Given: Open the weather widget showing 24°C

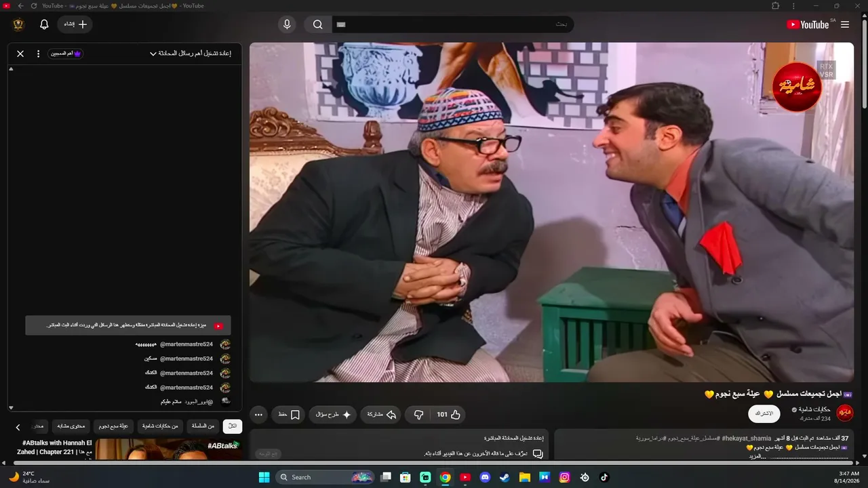Looking at the screenshot, I should click(x=28, y=477).
